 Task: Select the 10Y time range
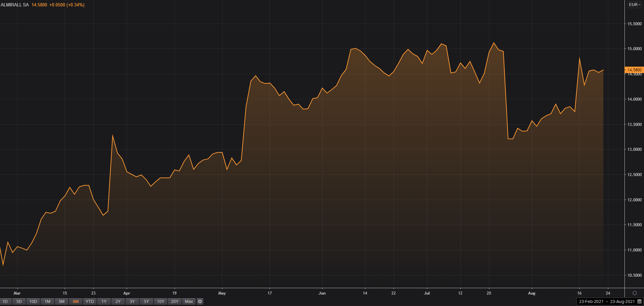coord(160,302)
